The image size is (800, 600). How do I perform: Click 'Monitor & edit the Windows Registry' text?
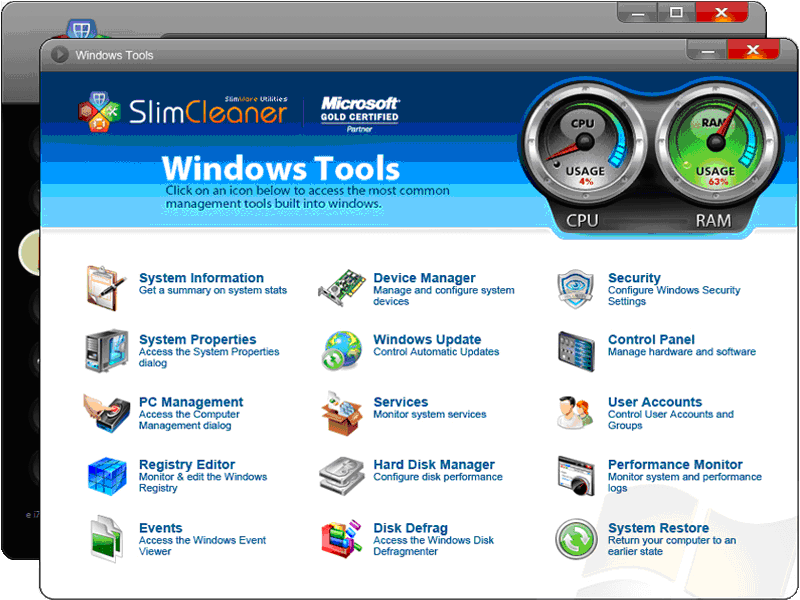(203, 483)
